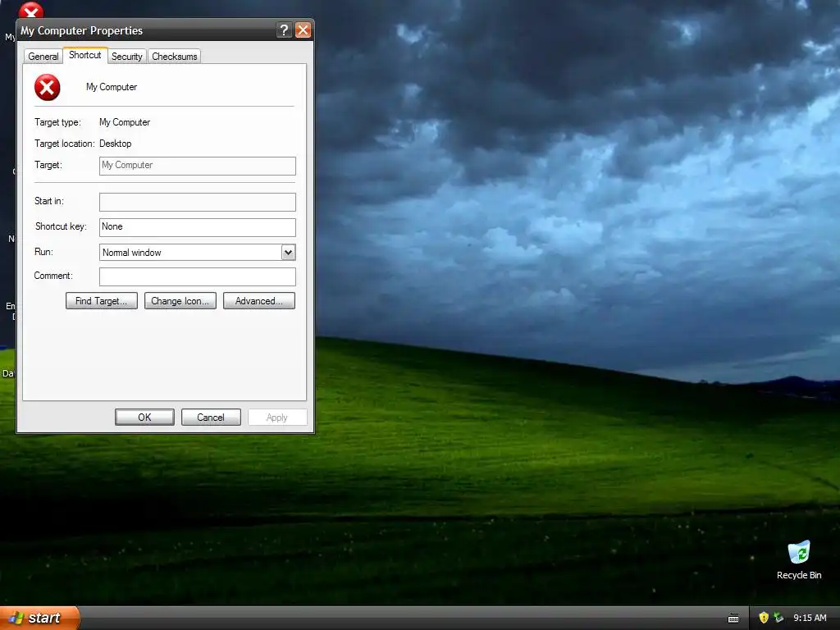Open the Security tab
The width and height of the screenshot is (840, 630).
coord(126,57)
